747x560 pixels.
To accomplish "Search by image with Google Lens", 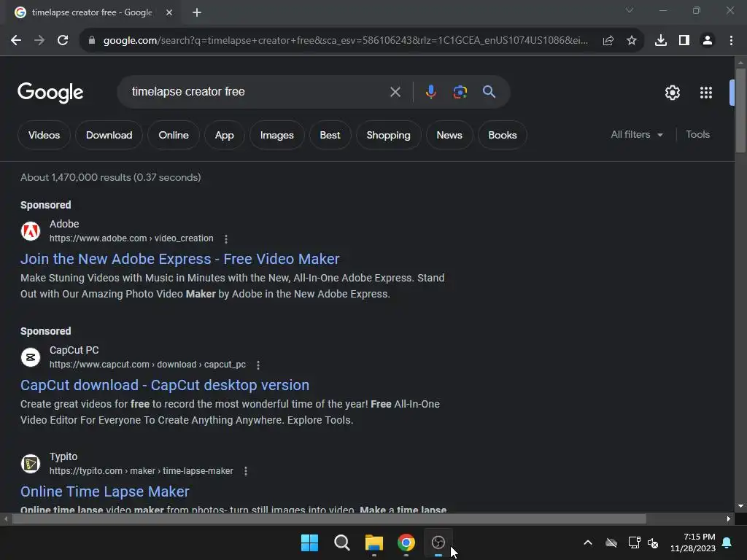I will point(460,92).
